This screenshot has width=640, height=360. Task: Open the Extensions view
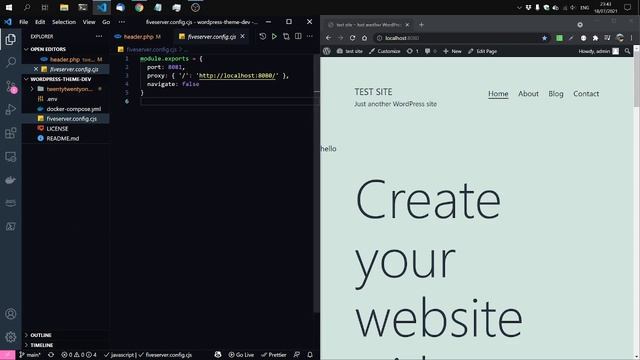(11, 133)
